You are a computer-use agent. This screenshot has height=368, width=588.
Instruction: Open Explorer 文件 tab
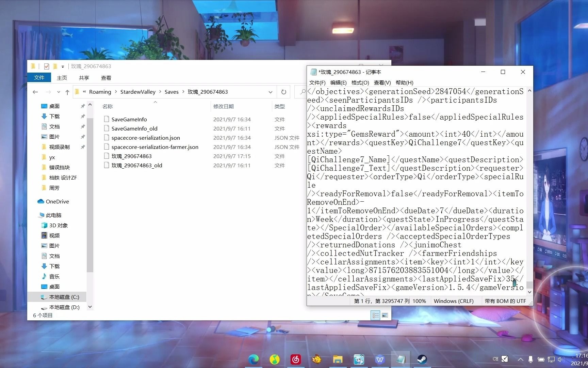(x=39, y=77)
